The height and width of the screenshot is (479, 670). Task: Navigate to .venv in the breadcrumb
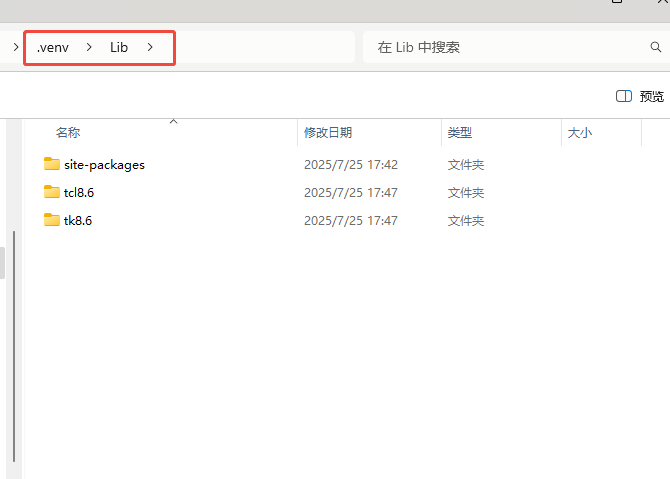tap(52, 47)
